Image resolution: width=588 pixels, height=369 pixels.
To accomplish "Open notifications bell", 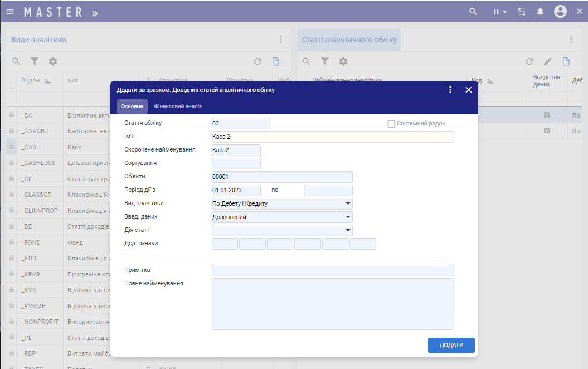I will click(x=540, y=12).
